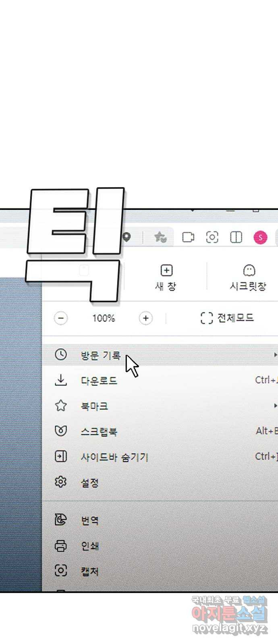Open the pink profile avatar S

[x=261, y=237]
